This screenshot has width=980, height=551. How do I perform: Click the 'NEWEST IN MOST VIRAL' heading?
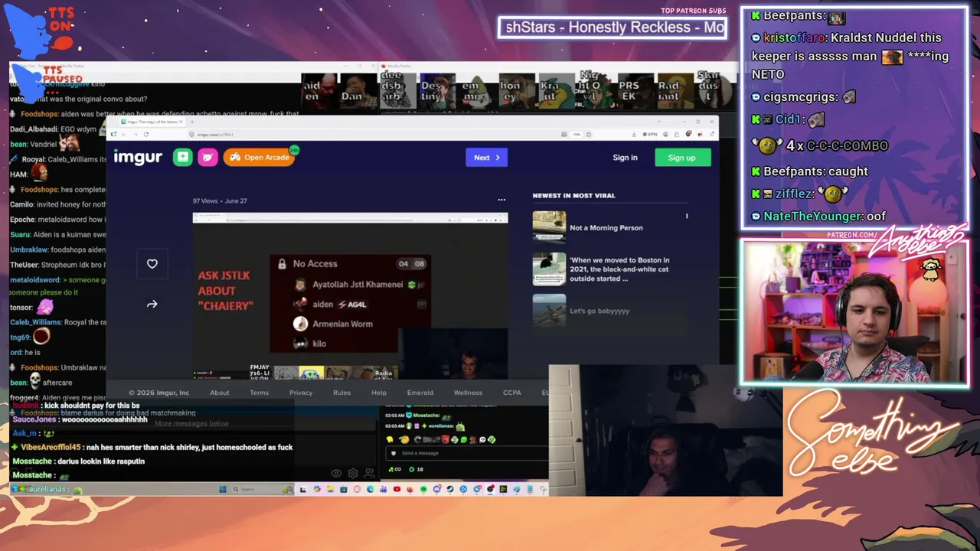click(573, 195)
